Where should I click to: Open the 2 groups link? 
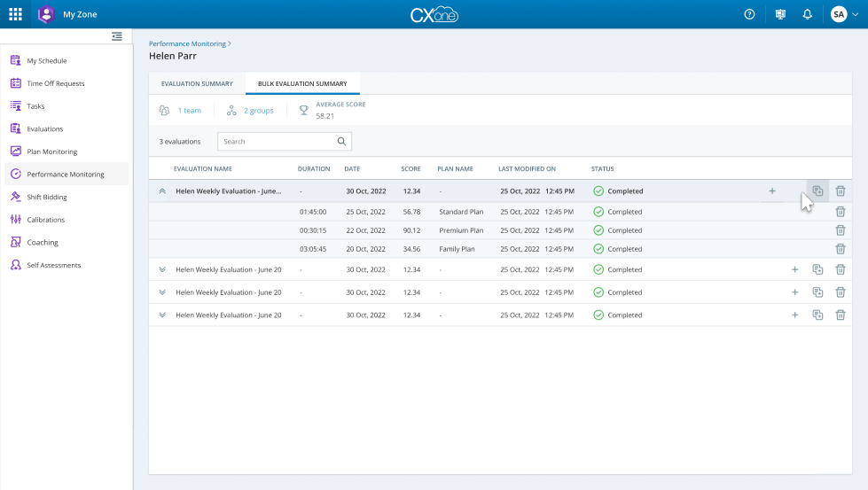(258, 111)
